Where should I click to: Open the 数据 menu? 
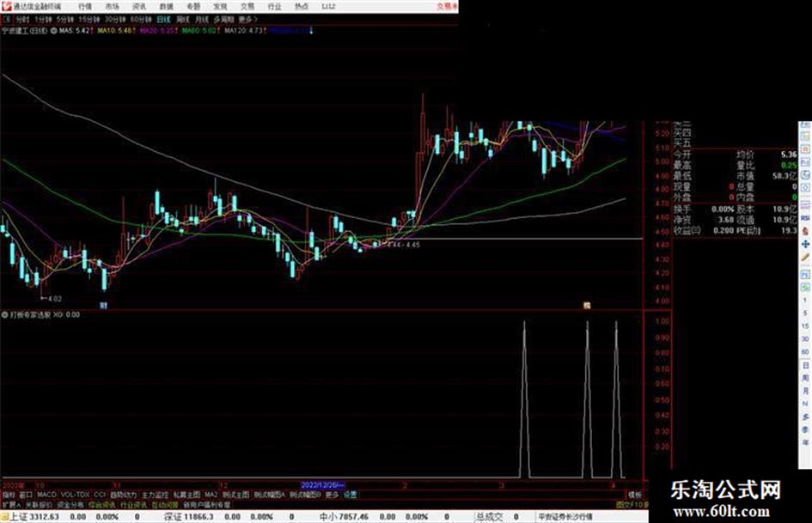(166, 7)
